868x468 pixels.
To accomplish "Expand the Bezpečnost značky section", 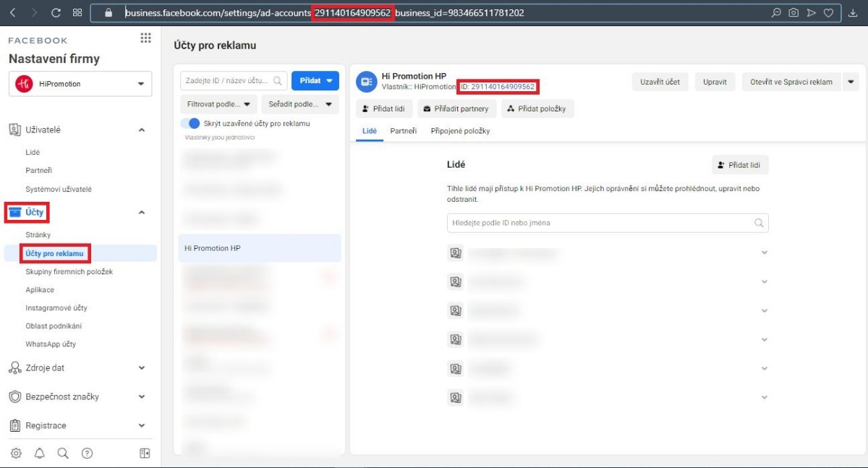I will [142, 397].
